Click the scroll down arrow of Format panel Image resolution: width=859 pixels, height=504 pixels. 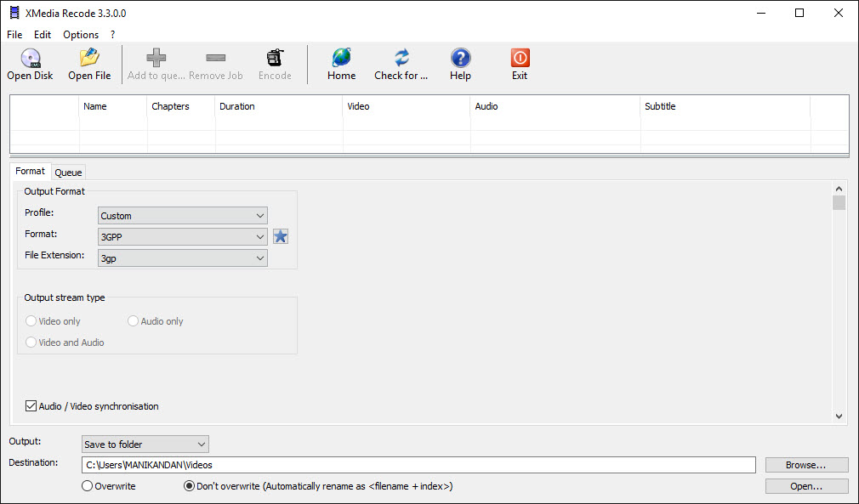[x=839, y=416]
